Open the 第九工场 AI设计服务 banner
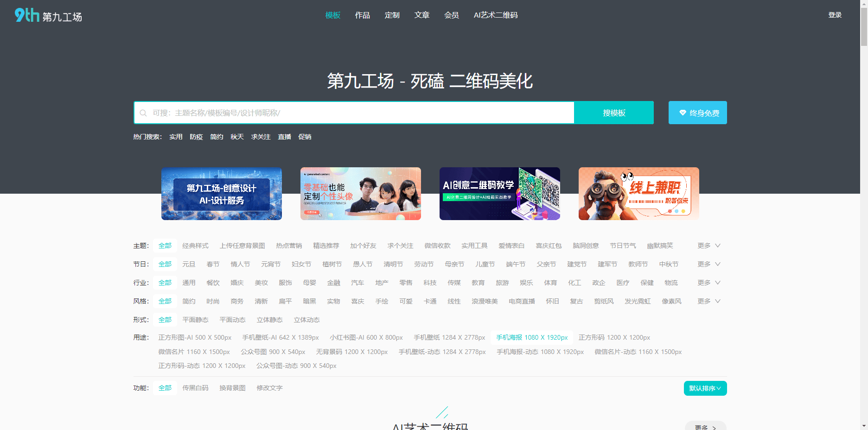 pos(221,194)
